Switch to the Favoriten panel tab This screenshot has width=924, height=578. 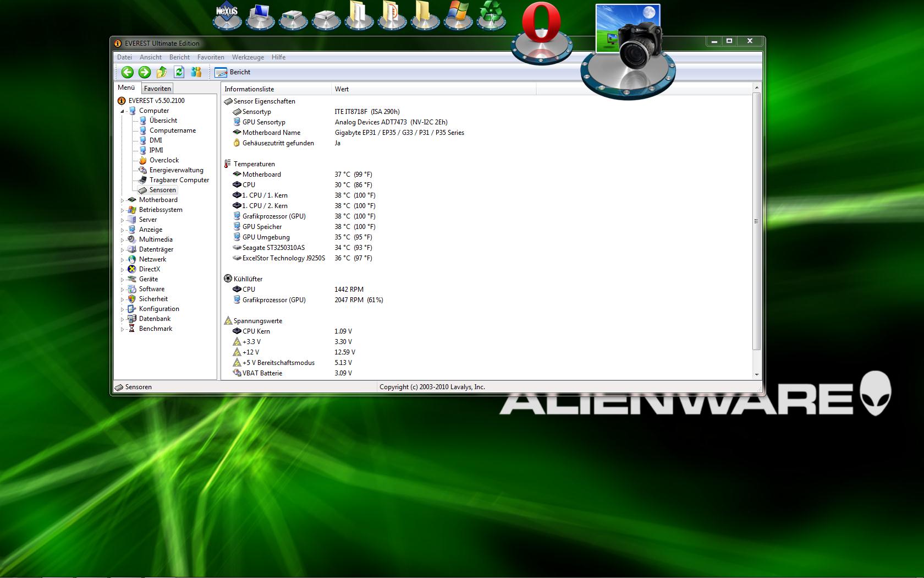[157, 89]
